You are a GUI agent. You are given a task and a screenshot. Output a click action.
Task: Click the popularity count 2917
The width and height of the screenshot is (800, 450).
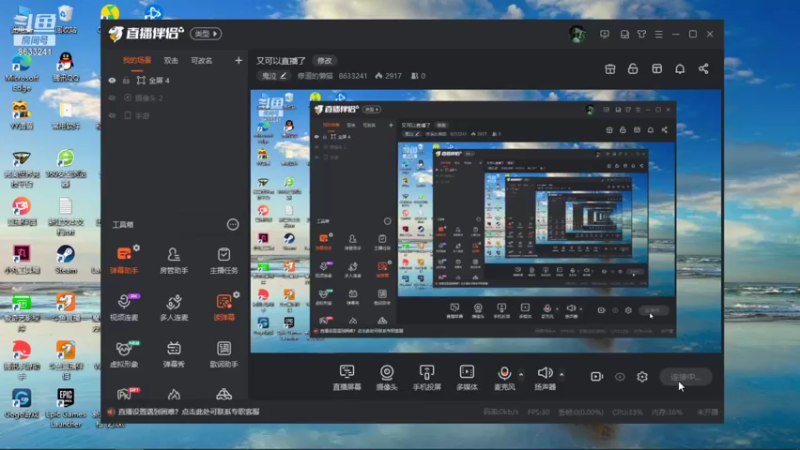[393, 76]
